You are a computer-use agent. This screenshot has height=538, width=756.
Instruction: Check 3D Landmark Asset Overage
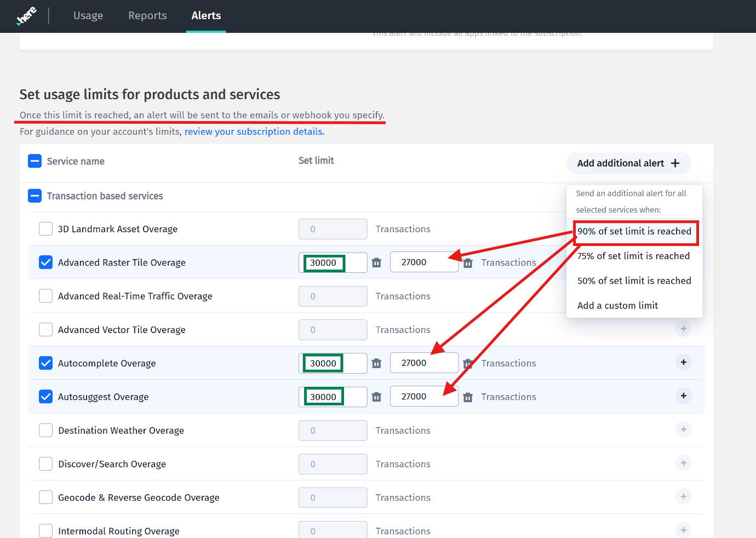point(46,228)
